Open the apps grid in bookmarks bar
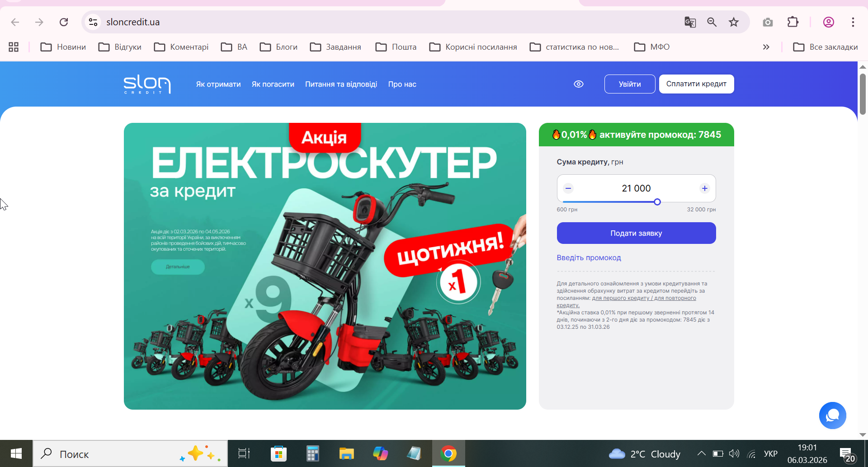The height and width of the screenshot is (467, 868). pos(14,47)
